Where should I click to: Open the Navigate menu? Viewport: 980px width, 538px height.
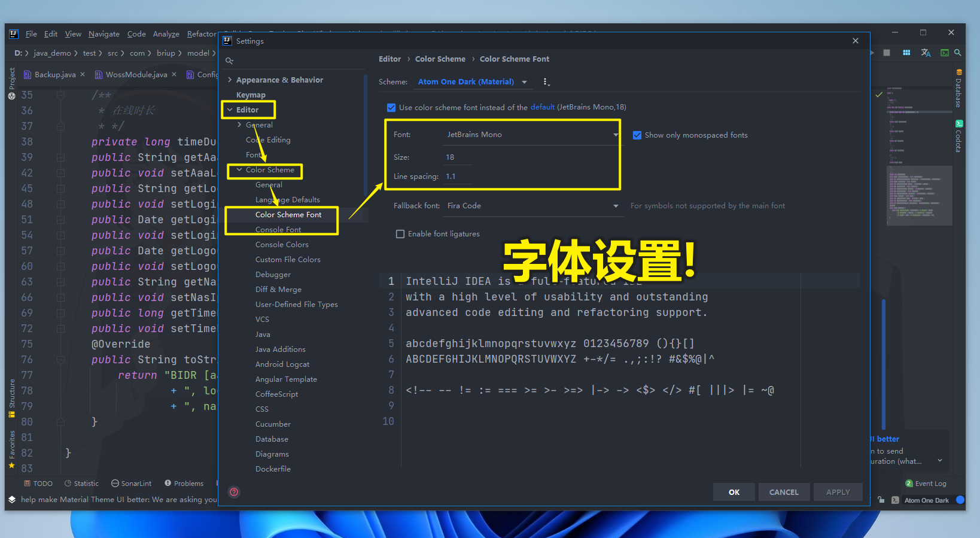pyautogui.click(x=104, y=34)
